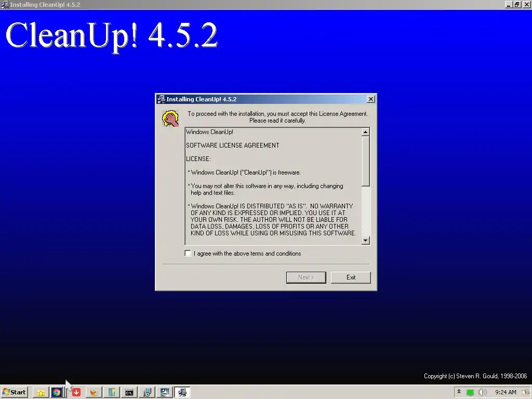The width and height of the screenshot is (532, 399).
Task: Minimize the main installer window
Action: pyautogui.click(x=508, y=4)
